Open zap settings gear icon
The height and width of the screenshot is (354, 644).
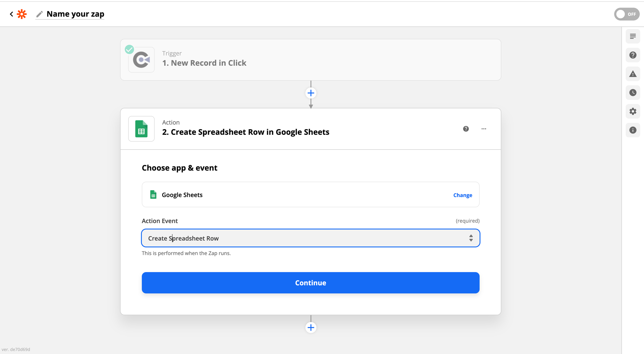coord(633,111)
